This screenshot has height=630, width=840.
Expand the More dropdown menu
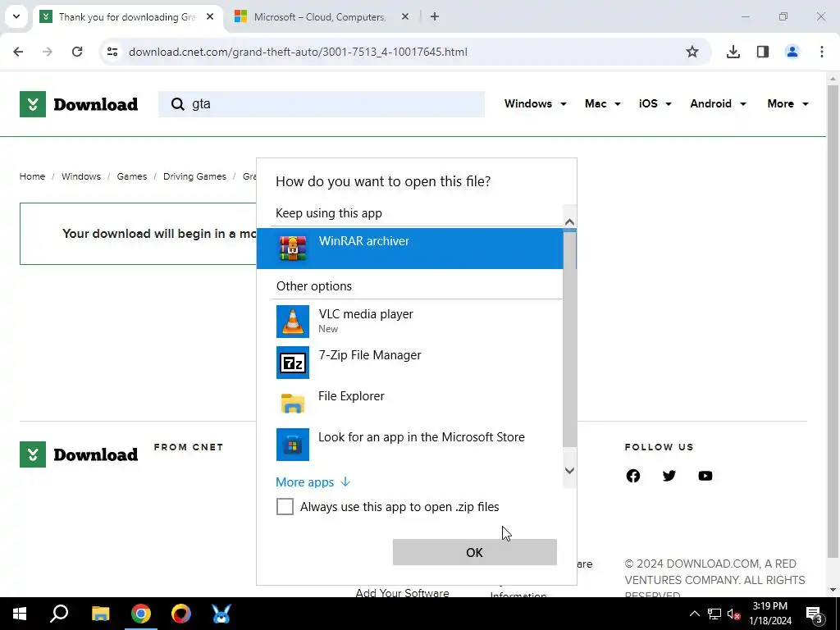(787, 104)
